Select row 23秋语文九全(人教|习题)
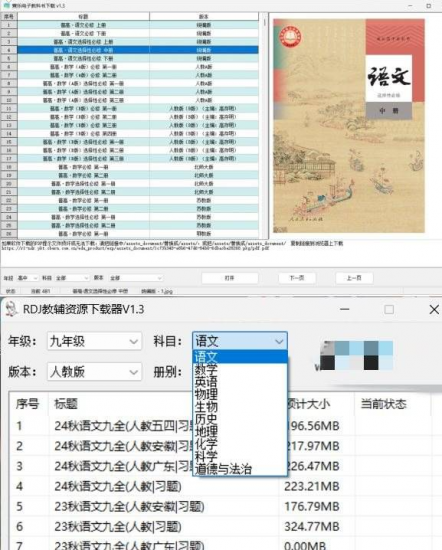442x550 pixels. click(220, 526)
